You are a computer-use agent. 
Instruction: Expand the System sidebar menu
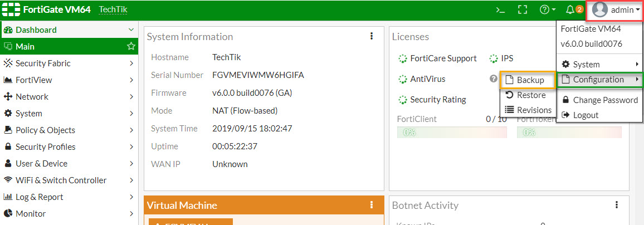69,113
